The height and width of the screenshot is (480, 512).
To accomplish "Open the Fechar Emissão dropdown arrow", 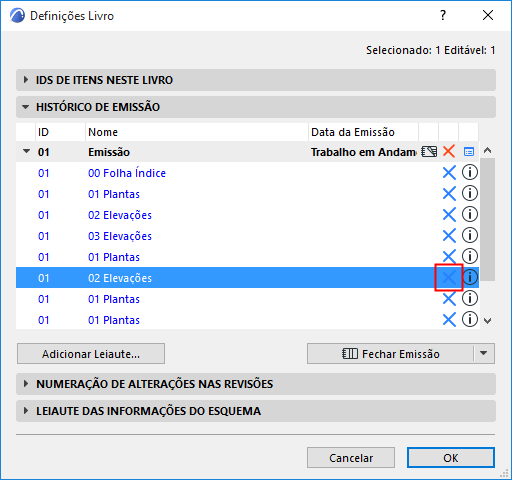I will (484, 353).
